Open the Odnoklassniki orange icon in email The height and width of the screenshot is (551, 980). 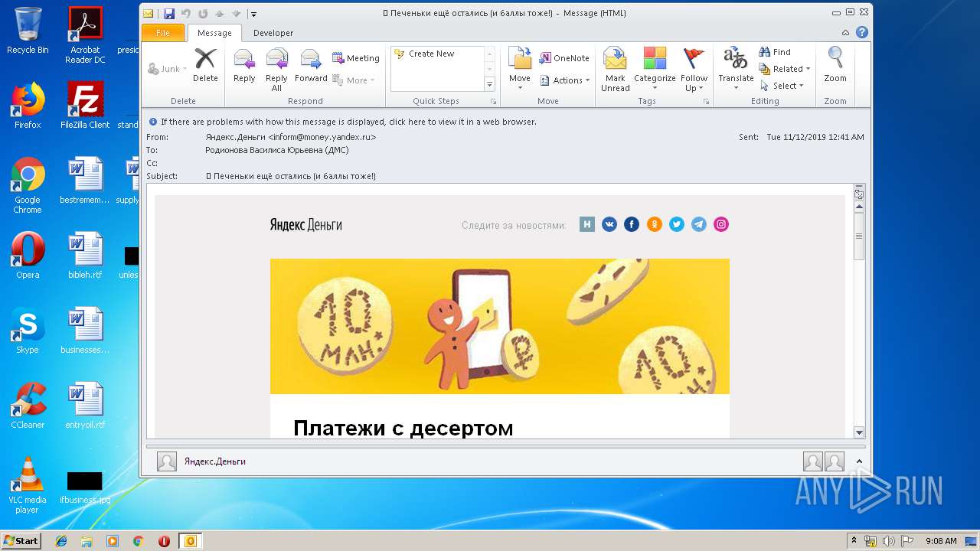(654, 224)
